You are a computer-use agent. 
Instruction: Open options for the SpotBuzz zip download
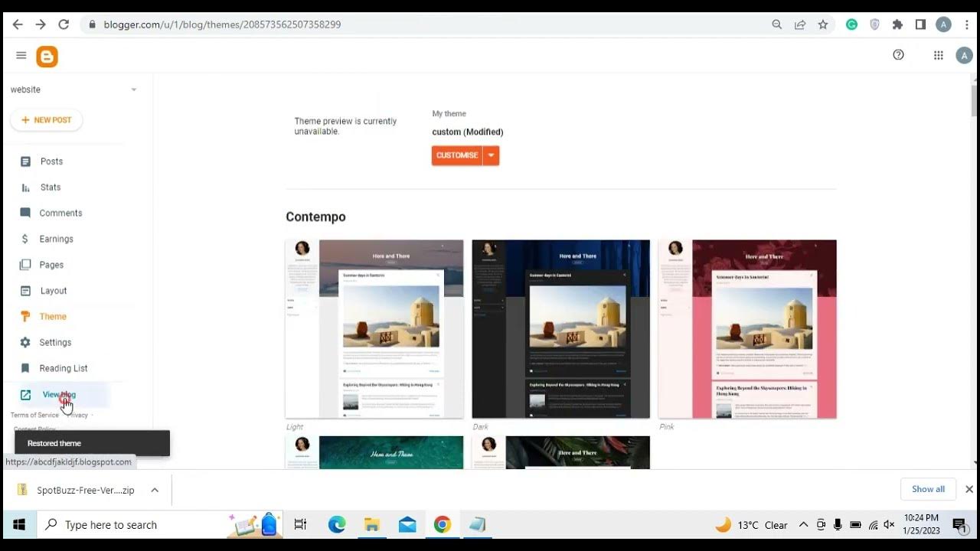(155, 490)
